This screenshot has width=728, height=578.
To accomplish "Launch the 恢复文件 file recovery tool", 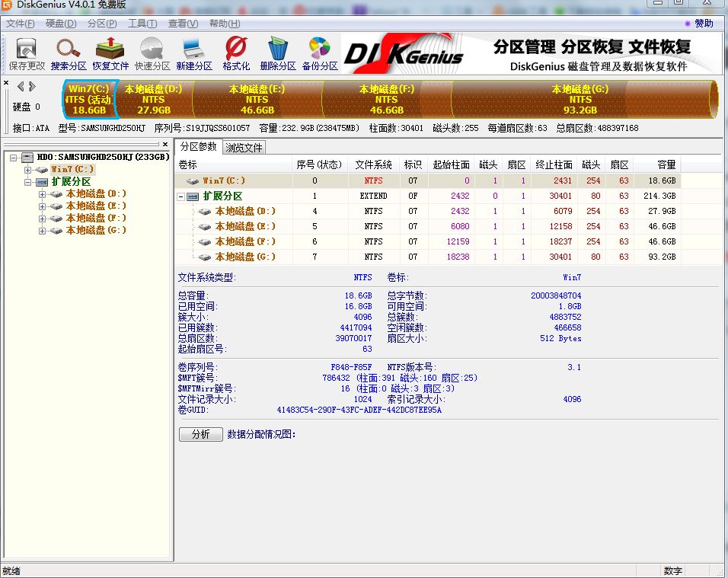I will [110, 53].
